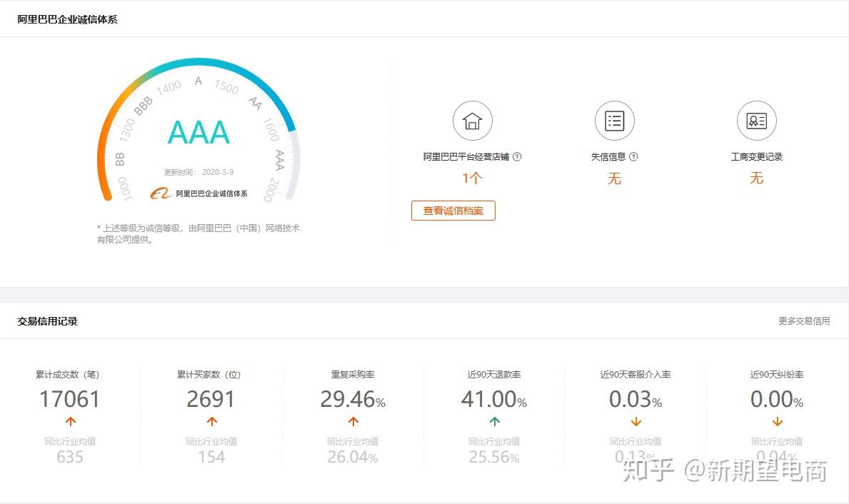849x504 pixels.
Task: Open 更多交易信用 link
Action: (x=804, y=321)
